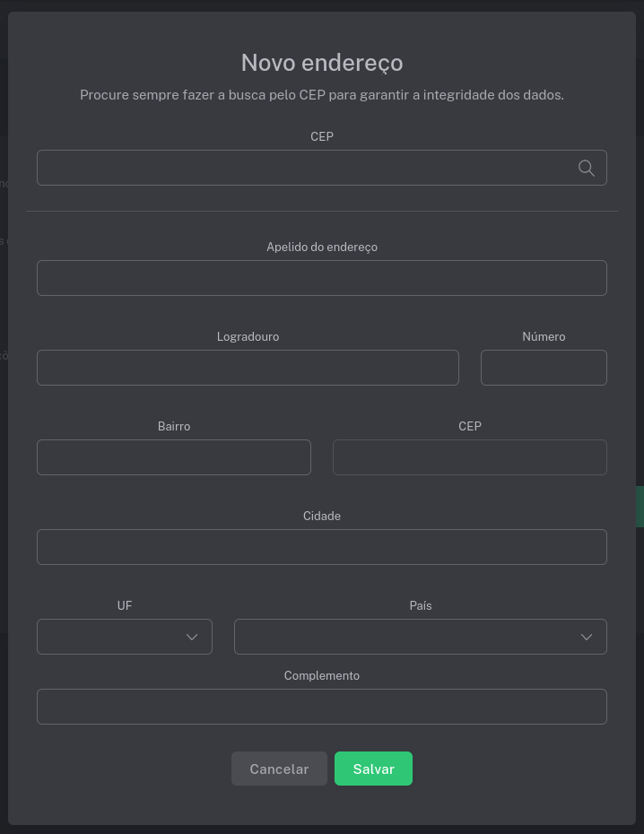Focus the Bairro field

(x=174, y=457)
